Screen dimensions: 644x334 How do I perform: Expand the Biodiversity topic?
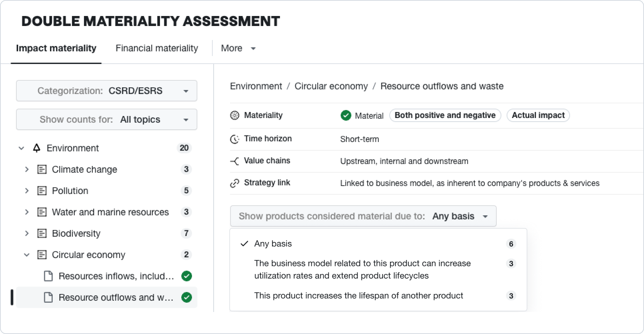point(27,233)
